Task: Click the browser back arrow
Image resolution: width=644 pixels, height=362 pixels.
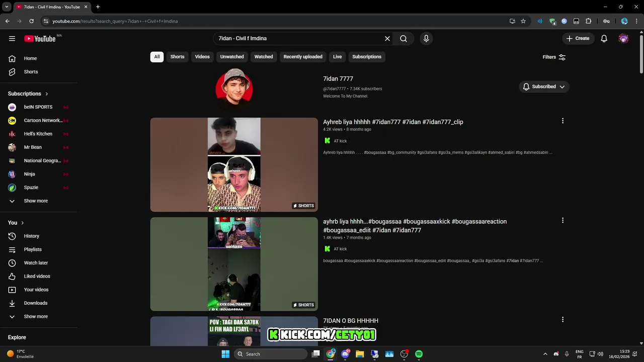Action: tap(8, 21)
